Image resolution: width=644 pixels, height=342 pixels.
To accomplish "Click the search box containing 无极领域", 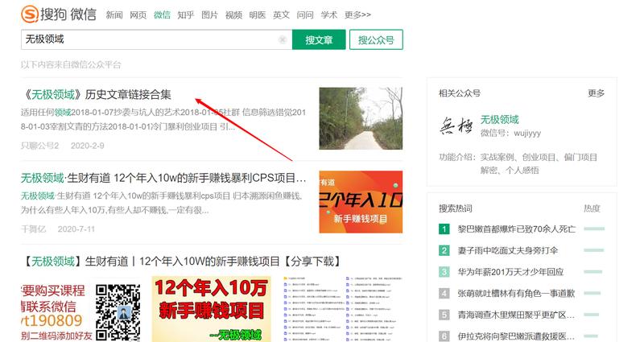I will coord(156,39).
